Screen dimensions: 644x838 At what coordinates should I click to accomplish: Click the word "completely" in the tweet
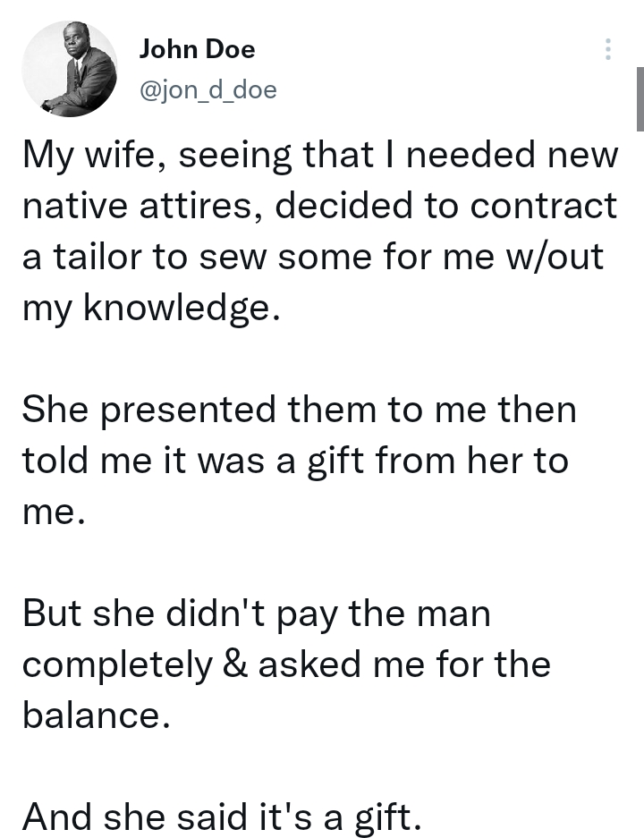[117, 664]
